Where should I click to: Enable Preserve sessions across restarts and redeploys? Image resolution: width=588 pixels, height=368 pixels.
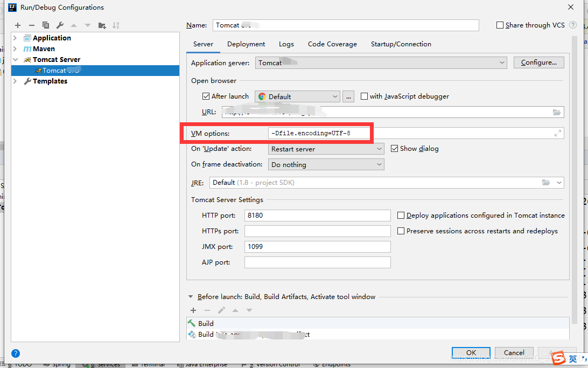401,231
